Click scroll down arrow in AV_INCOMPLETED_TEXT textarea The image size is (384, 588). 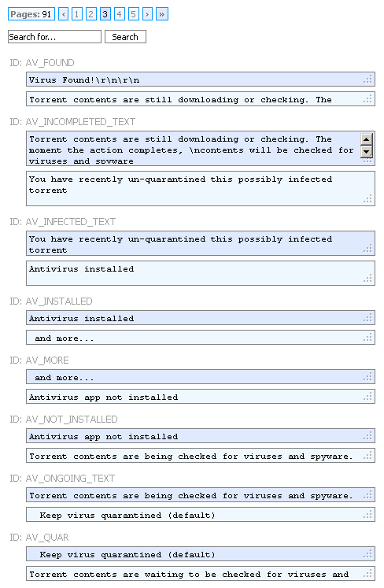click(367, 151)
